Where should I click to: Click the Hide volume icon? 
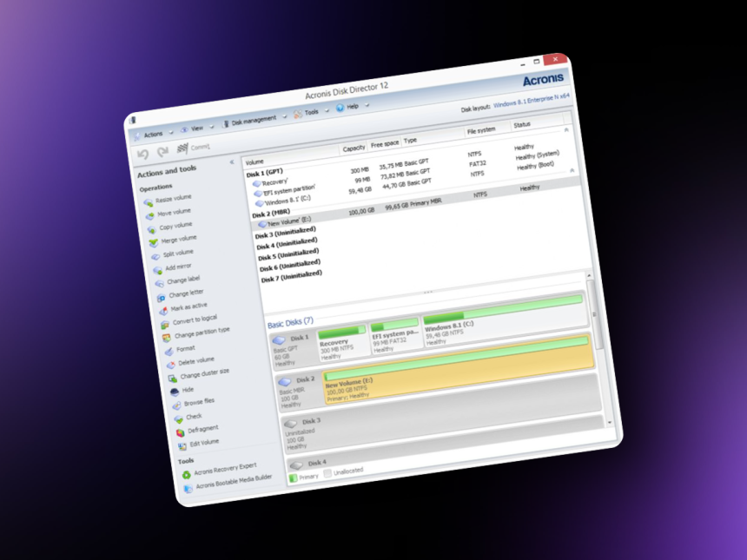click(175, 392)
